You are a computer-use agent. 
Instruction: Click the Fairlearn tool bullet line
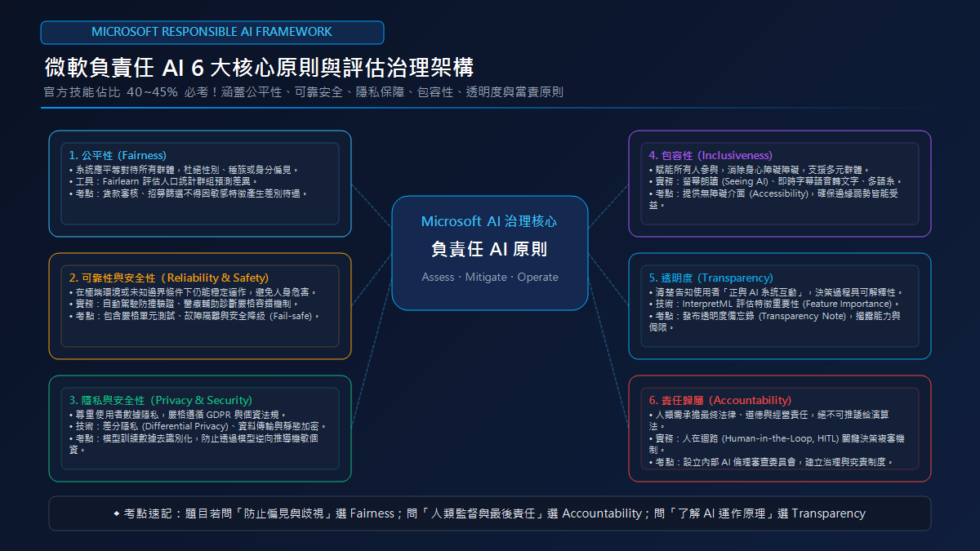pos(164,181)
